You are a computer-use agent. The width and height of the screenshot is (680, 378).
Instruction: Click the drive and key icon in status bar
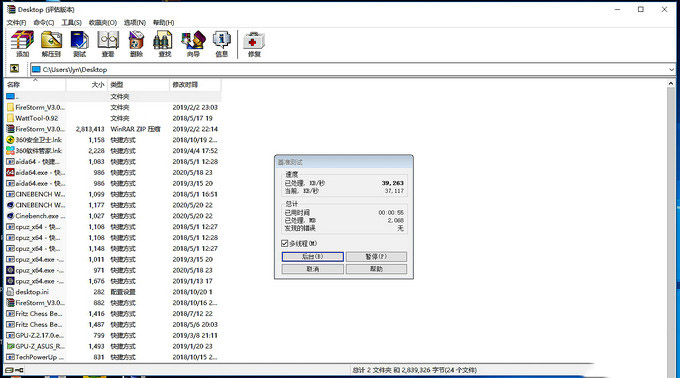click(14, 370)
